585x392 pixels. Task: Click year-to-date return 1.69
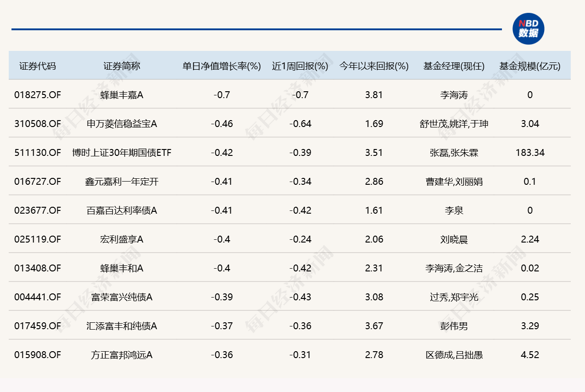pyautogui.click(x=374, y=124)
